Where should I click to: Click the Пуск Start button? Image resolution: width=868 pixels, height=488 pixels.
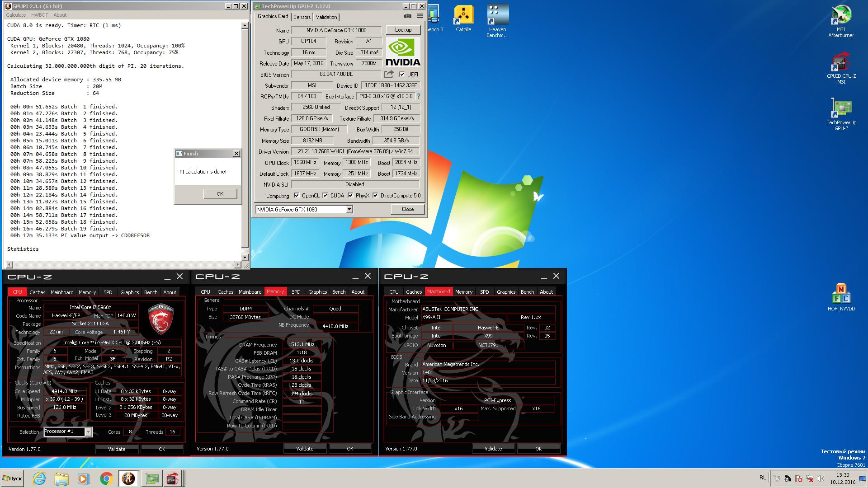pos(12,479)
